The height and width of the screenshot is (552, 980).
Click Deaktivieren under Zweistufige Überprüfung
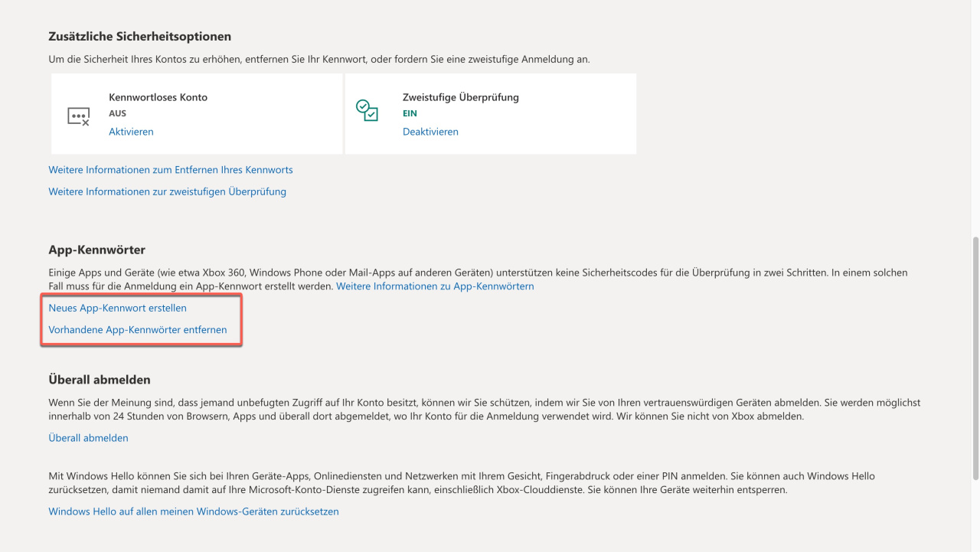430,132
